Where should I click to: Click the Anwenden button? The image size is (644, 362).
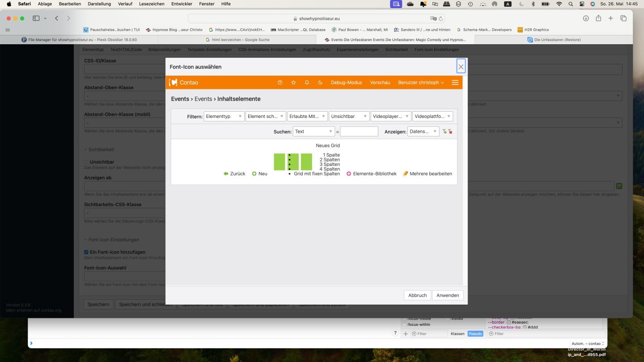(x=447, y=295)
